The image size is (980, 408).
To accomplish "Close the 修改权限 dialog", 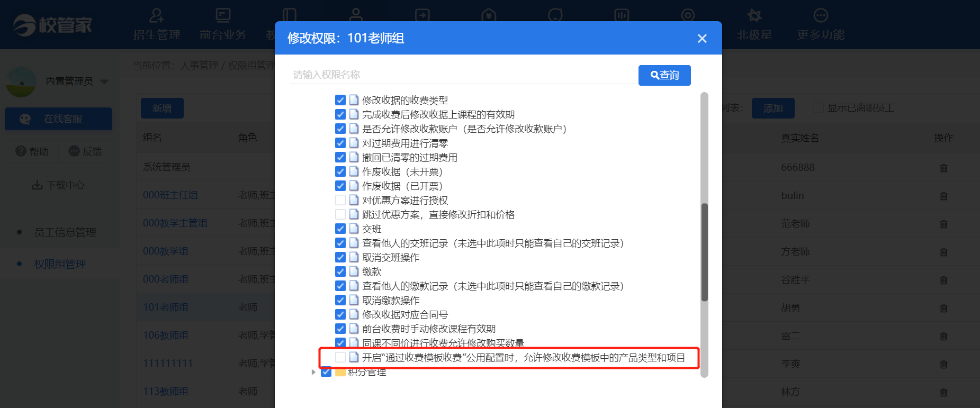I will [702, 39].
